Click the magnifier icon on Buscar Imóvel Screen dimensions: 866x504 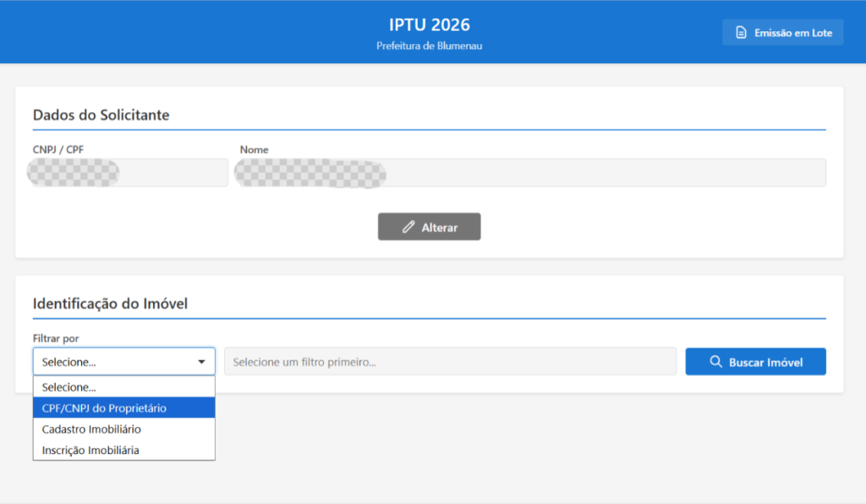click(715, 362)
